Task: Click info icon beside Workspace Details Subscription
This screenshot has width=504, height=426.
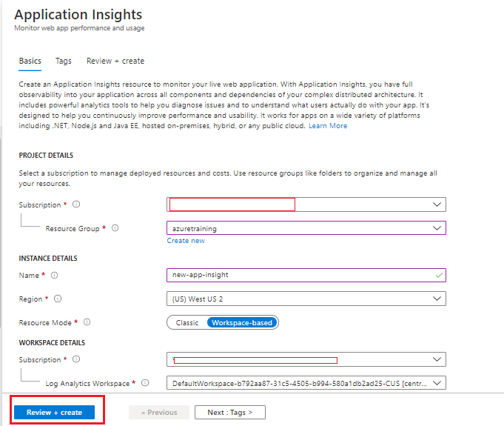Action: 76,359
